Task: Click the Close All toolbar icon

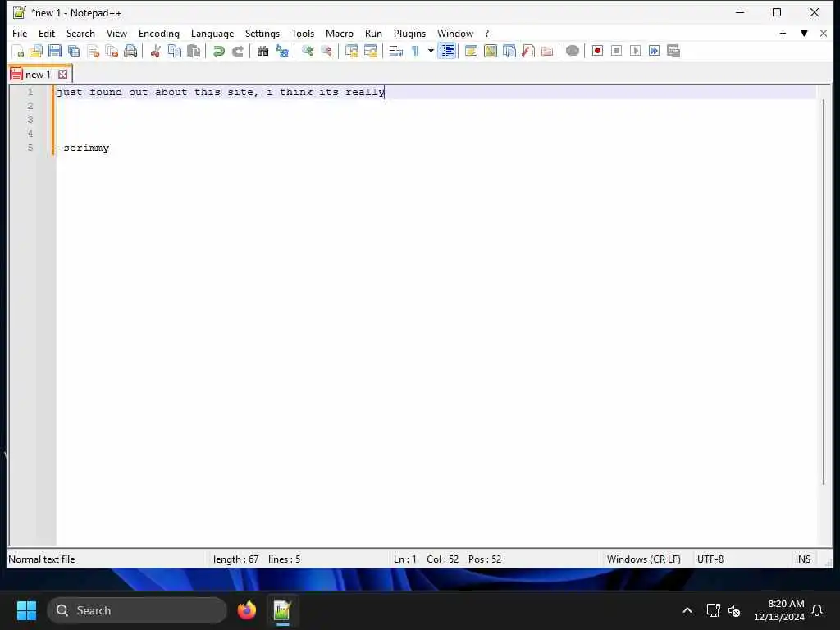Action: pyautogui.click(x=112, y=52)
